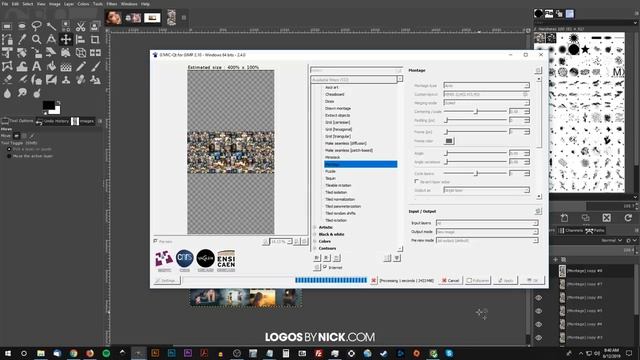This screenshot has height=360, width=640.
Task: Toggle the Revert layer order checkbox
Action: pyautogui.click(x=417, y=181)
